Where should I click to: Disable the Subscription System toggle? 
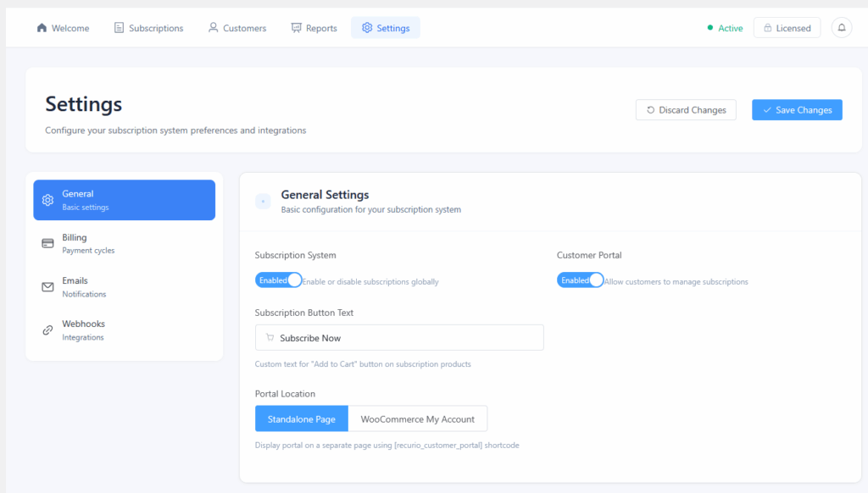(278, 280)
